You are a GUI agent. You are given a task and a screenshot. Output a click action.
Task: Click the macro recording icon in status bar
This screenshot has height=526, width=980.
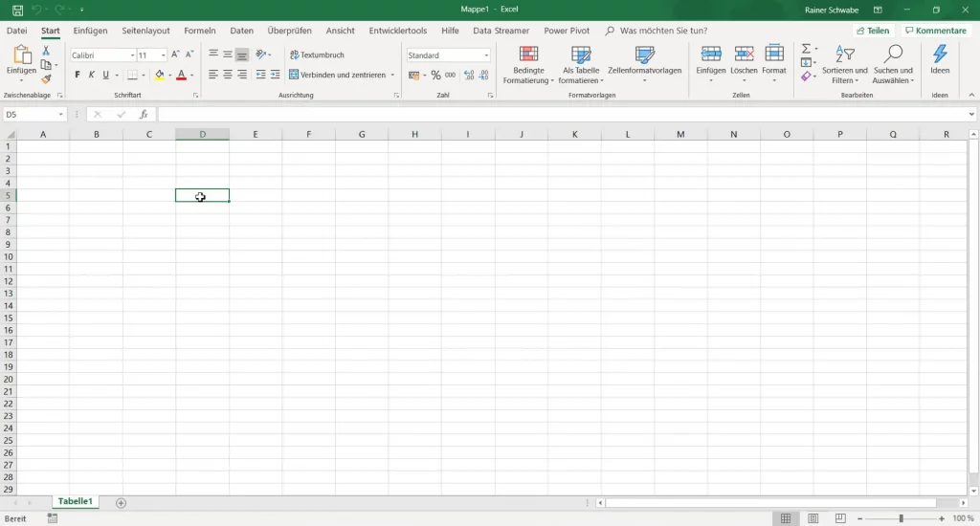[x=53, y=518]
